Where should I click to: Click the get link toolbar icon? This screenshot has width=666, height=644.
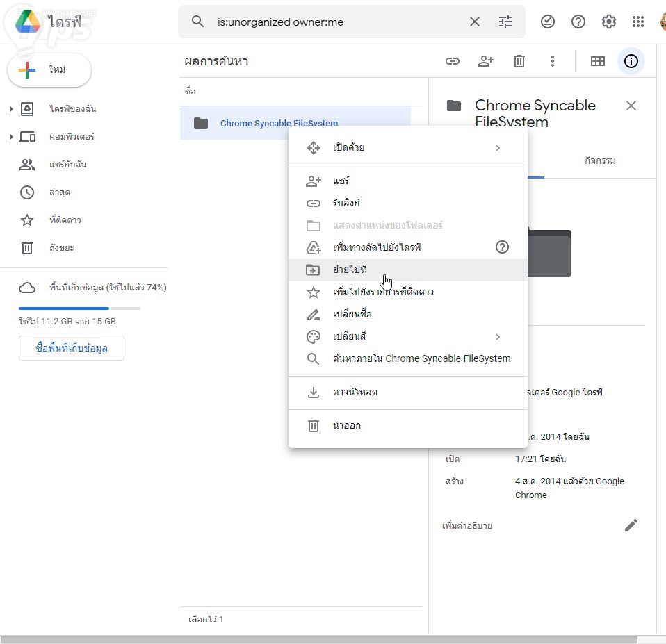click(x=453, y=61)
